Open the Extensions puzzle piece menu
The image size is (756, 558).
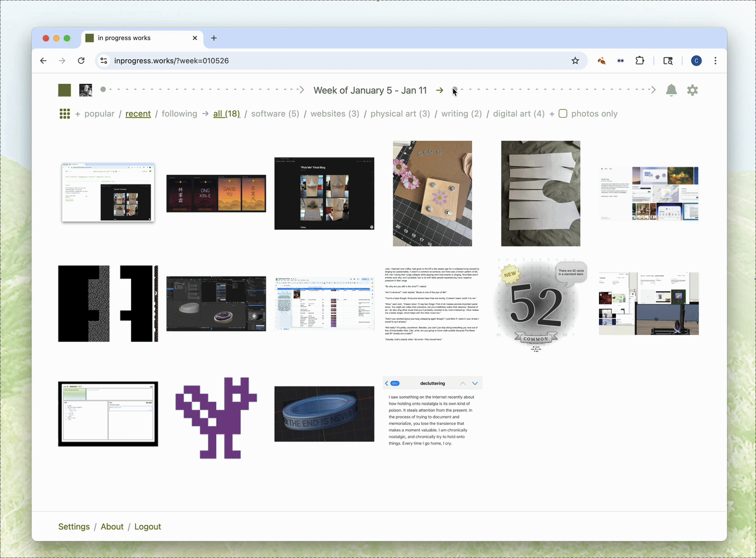click(x=640, y=61)
